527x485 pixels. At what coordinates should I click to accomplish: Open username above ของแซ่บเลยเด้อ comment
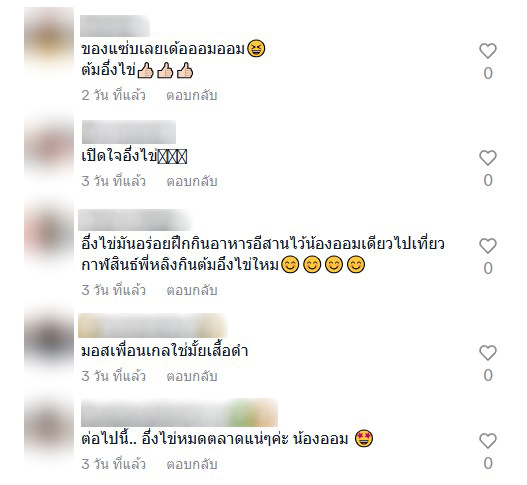pos(115,26)
